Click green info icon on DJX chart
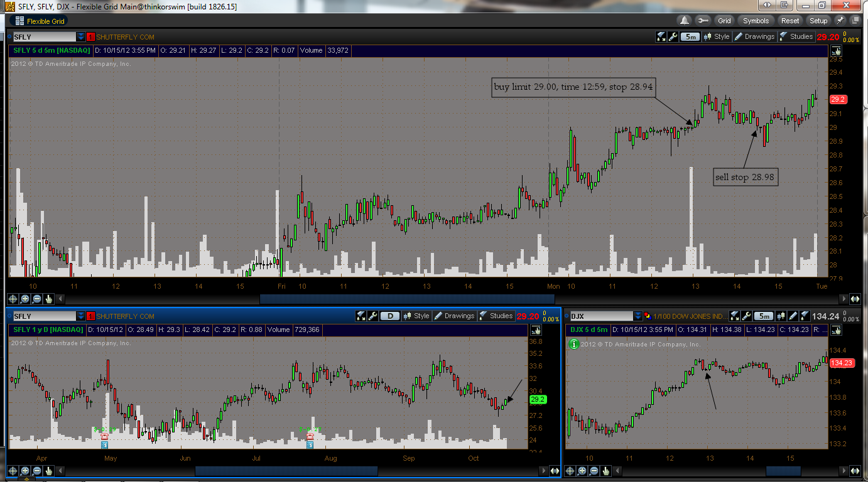 [573, 344]
